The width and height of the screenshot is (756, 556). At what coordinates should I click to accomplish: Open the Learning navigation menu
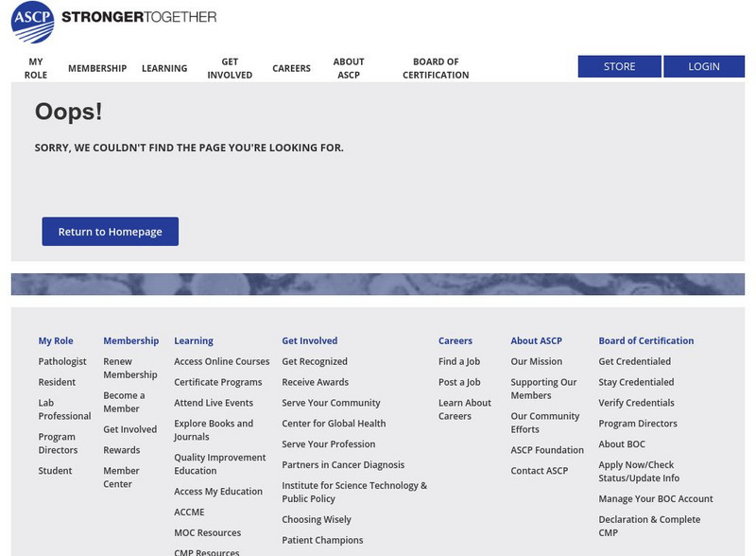coord(164,68)
